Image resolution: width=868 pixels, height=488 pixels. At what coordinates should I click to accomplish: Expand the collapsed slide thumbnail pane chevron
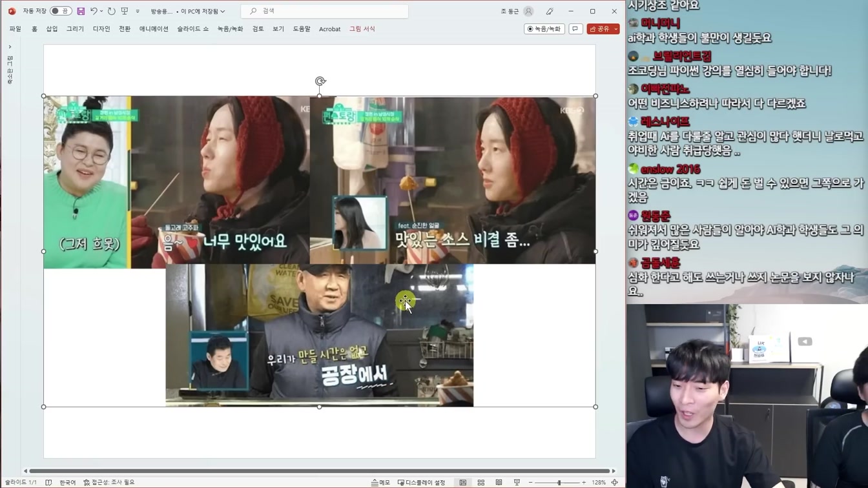point(10,47)
